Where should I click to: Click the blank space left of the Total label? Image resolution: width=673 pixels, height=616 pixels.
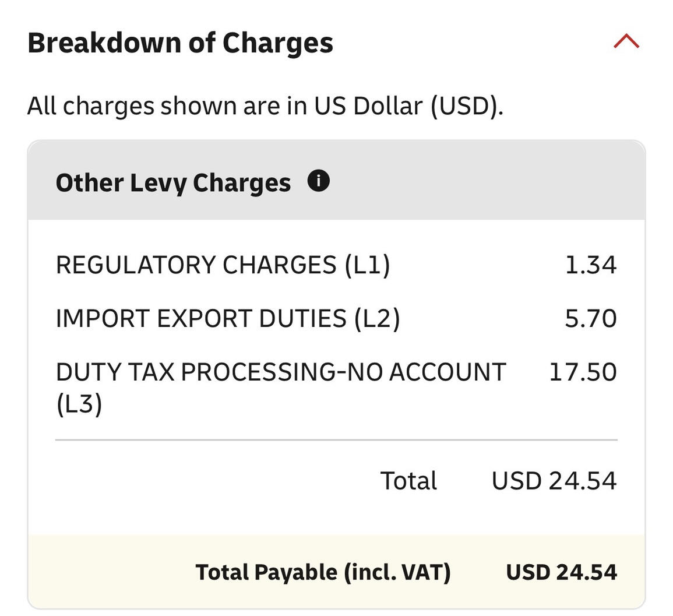216,481
